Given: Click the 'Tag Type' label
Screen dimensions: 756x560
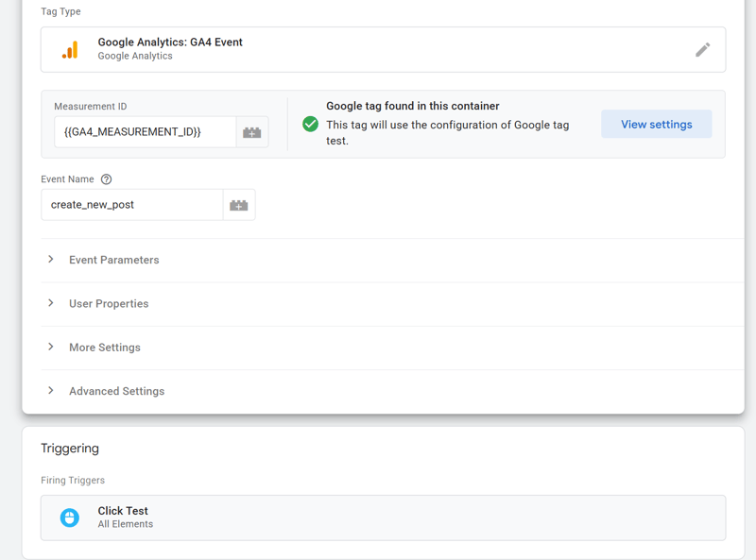Looking at the screenshot, I should (60, 11).
